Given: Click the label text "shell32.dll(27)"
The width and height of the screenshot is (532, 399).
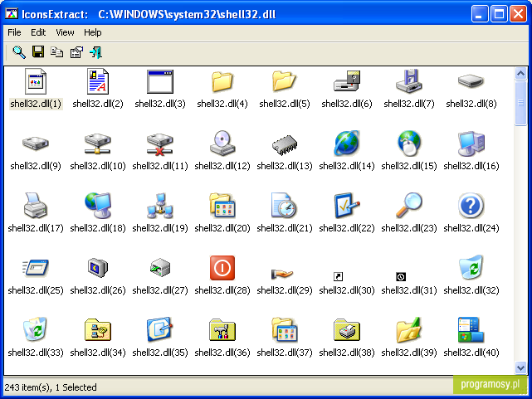Looking at the screenshot, I should pos(160,290).
